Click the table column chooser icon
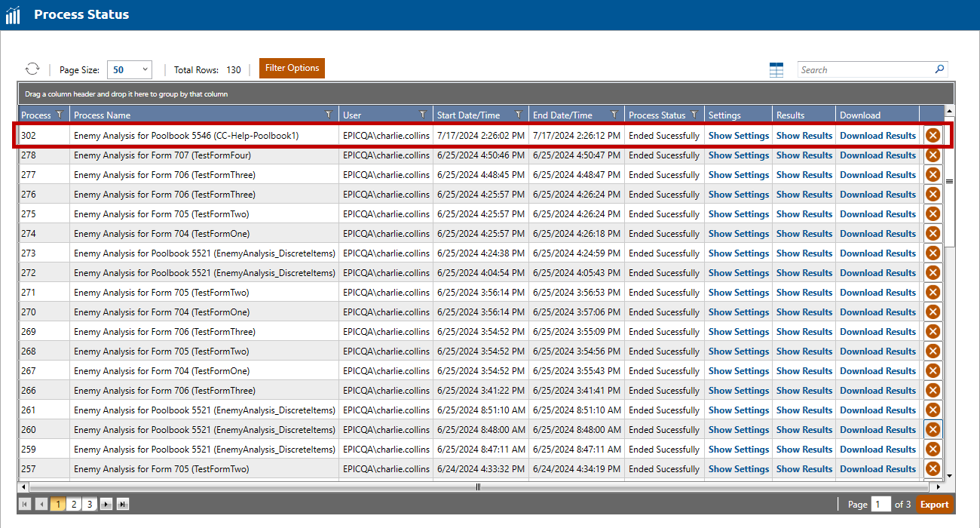Screen dimensions: 980x528 [776, 70]
